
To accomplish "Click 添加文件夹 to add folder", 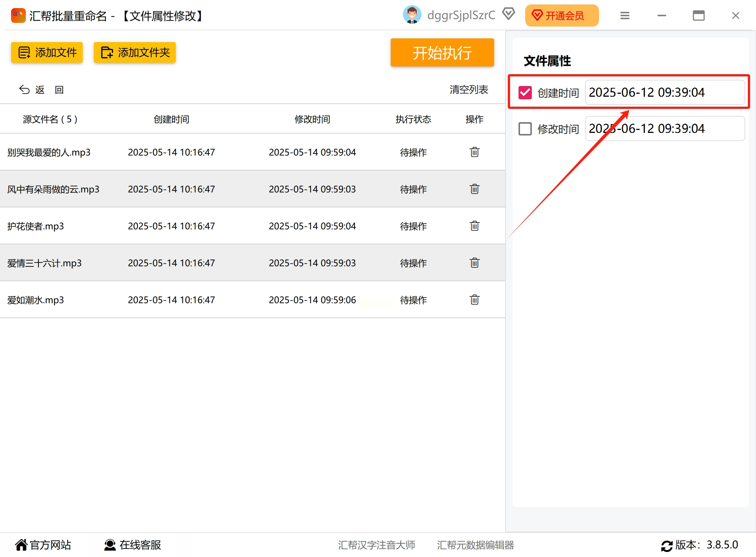I will point(135,52).
